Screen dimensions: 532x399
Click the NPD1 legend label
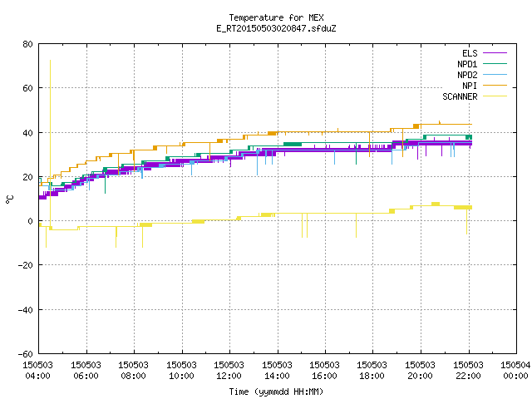pyautogui.click(x=467, y=64)
